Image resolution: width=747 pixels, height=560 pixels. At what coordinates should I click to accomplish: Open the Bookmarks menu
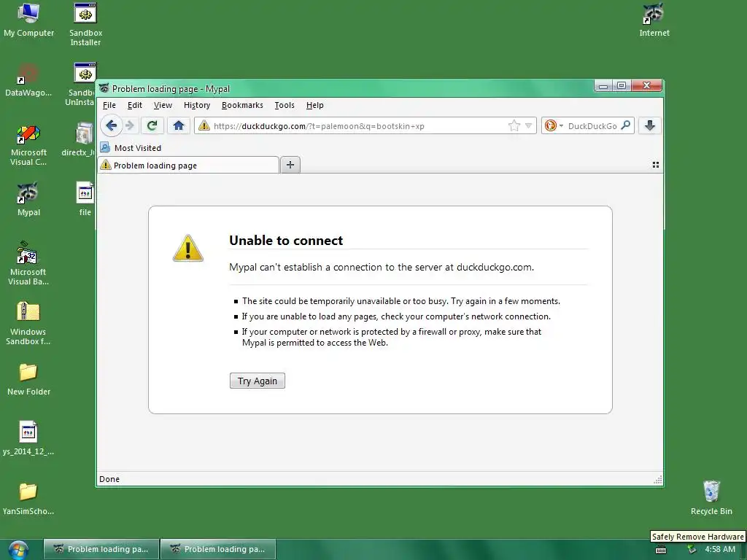click(x=242, y=105)
